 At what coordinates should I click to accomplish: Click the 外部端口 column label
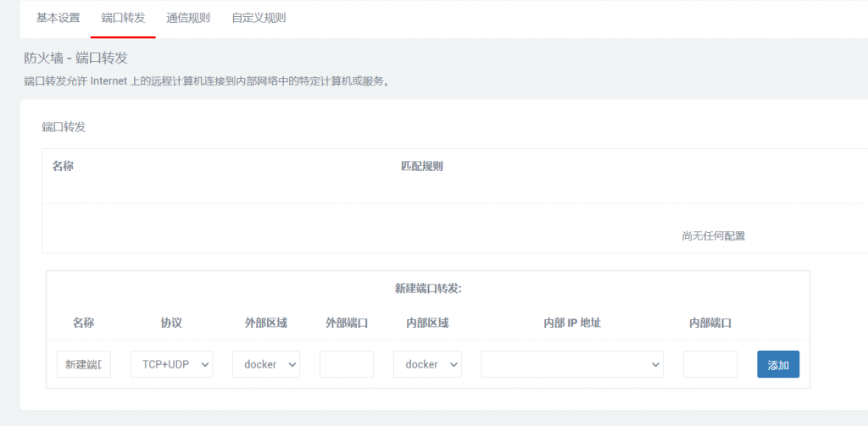347,323
